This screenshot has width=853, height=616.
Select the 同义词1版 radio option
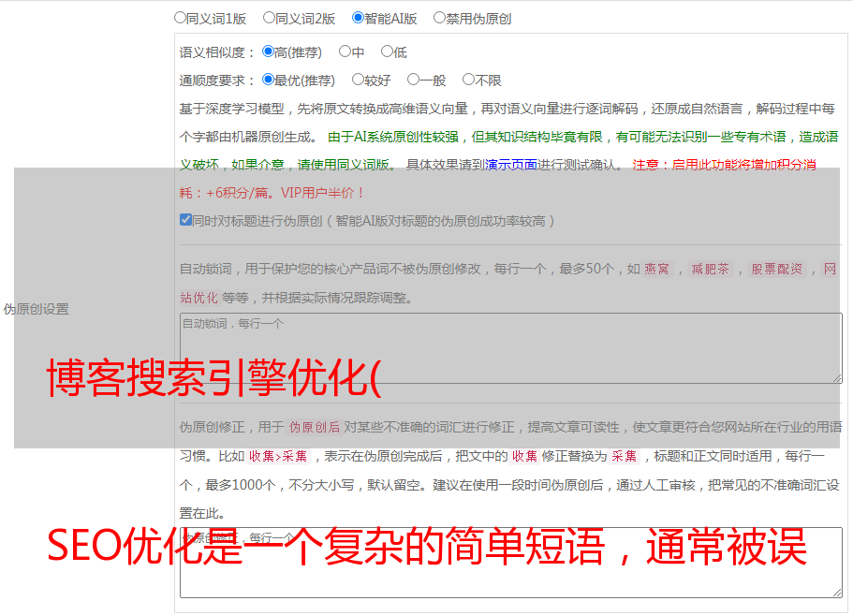pyautogui.click(x=180, y=17)
